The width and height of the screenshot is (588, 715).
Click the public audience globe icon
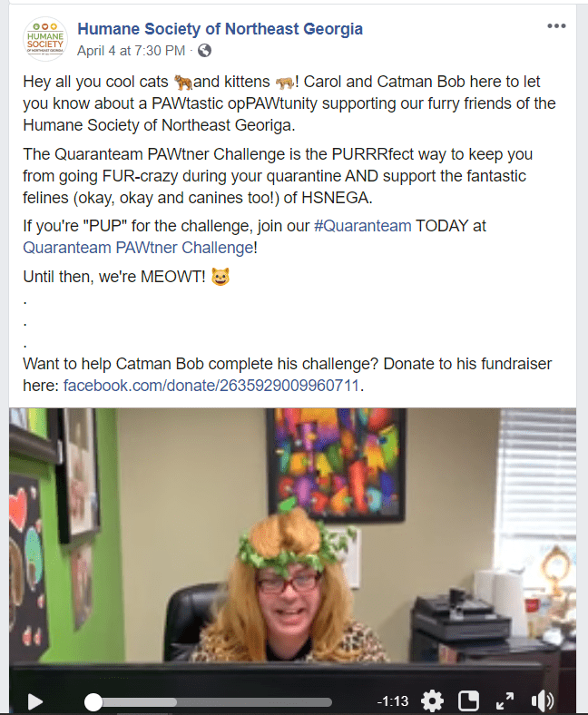tap(204, 51)
